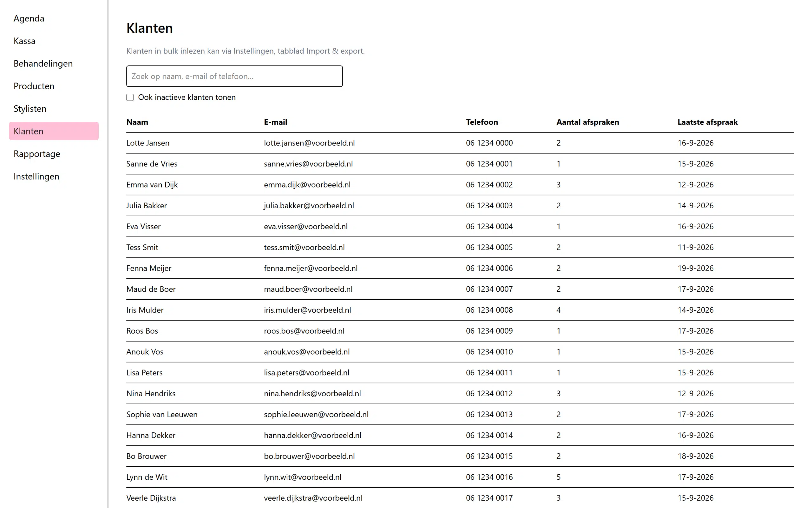
Task: Select Klanten in the sidebar
Action: point(54,131)
